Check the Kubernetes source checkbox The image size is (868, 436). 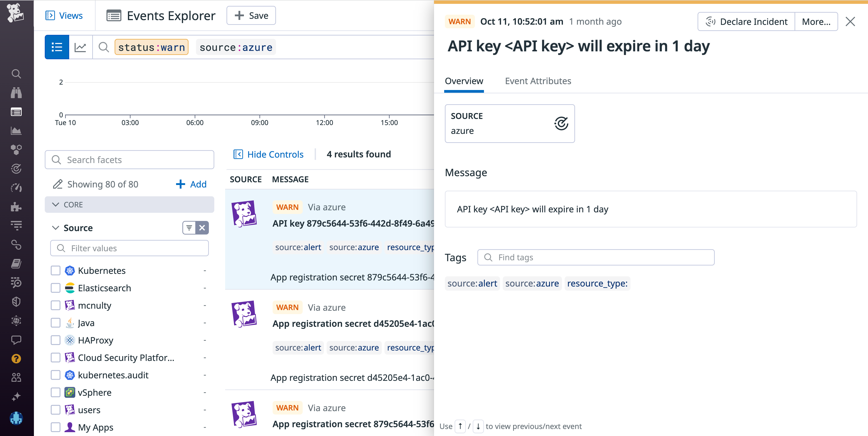point(56,270)
